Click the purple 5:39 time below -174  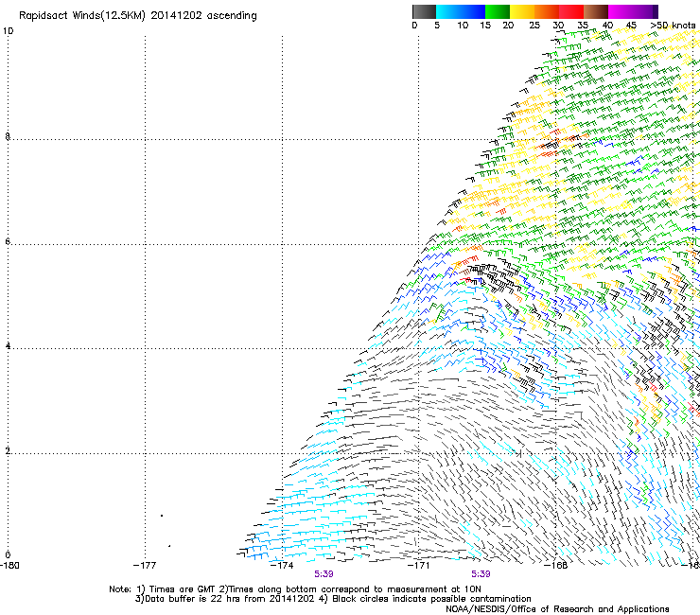324,574
